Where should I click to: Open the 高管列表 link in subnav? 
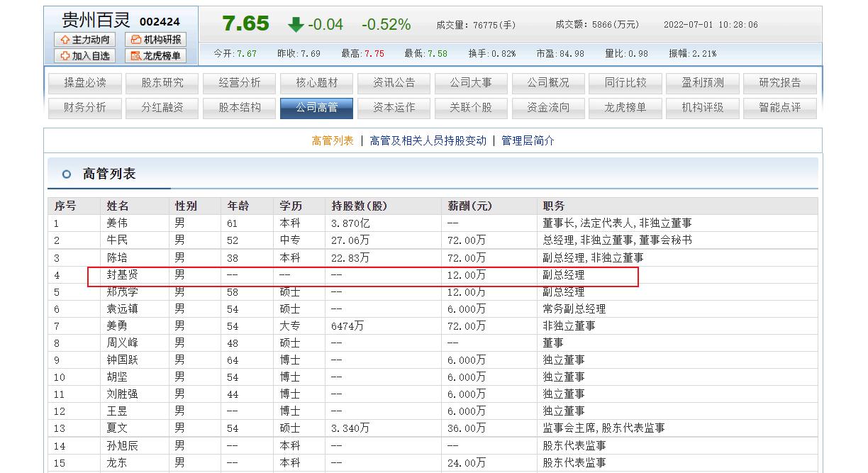pyautogui.click(x=333, y=140)
